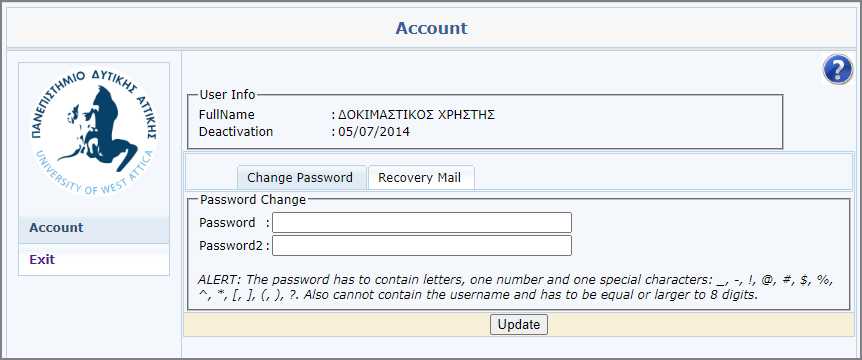This screenshot has height=360, width=862.
Task: Click the Account page title
Action: tap(432, 28)
